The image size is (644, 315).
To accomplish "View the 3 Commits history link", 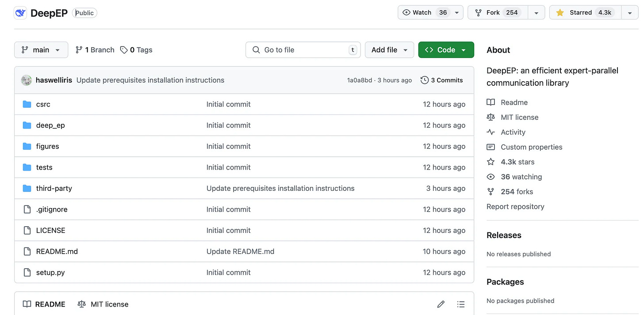I will [x=441, y=80].
